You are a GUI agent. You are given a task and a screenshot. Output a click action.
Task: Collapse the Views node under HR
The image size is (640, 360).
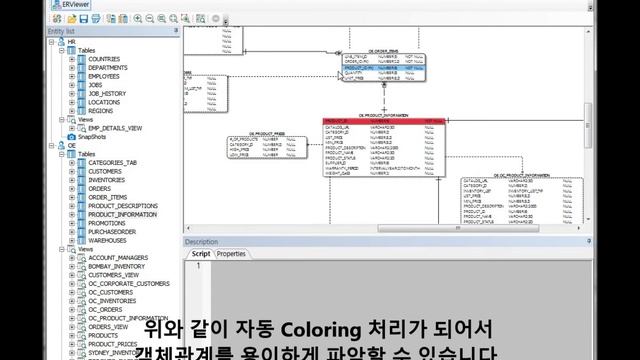tap(62, 120)
